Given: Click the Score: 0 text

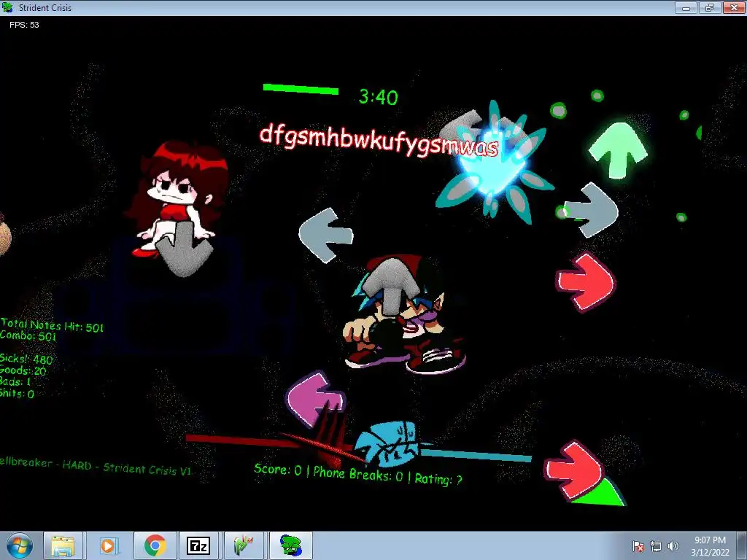Looking at the screenshot, I should [x=278, y=470].
